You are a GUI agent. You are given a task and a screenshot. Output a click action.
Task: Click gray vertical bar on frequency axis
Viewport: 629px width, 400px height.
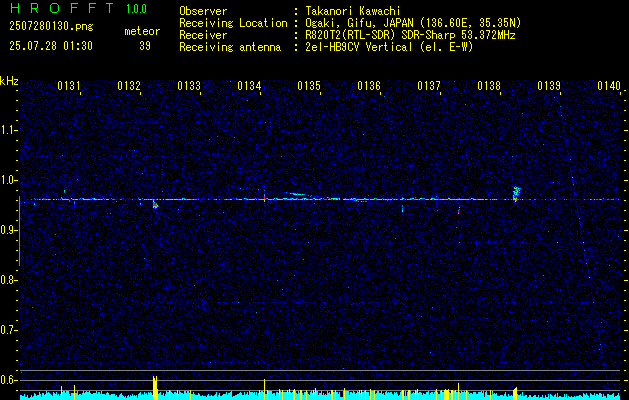[19, 231]
